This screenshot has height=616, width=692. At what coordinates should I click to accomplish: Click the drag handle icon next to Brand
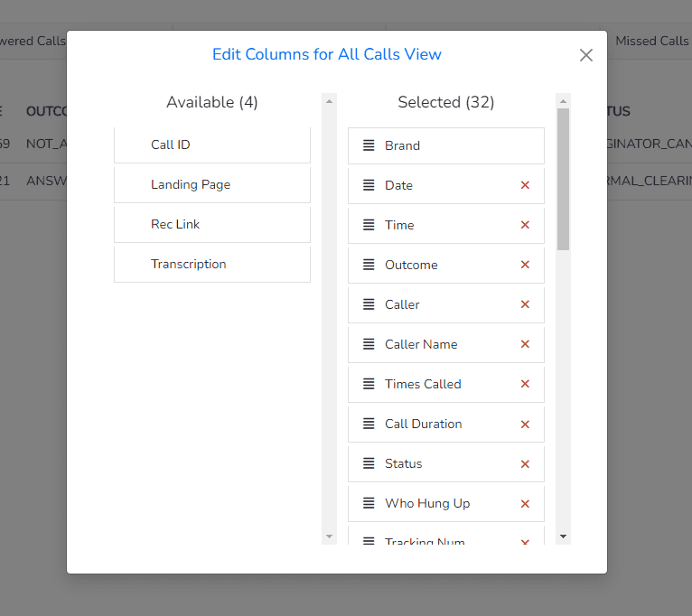tap(369, 145)
